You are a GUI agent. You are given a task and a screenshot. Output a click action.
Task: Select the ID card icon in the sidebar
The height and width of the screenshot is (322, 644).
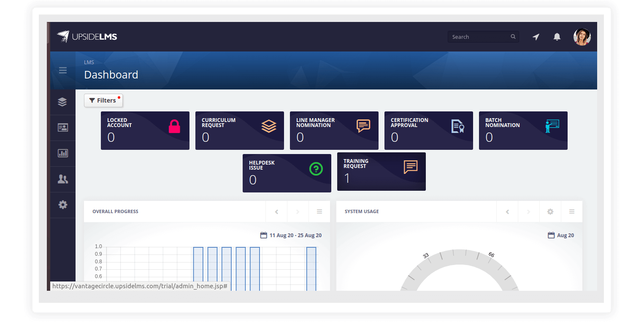pyautogui.click(x=62, y=127)
